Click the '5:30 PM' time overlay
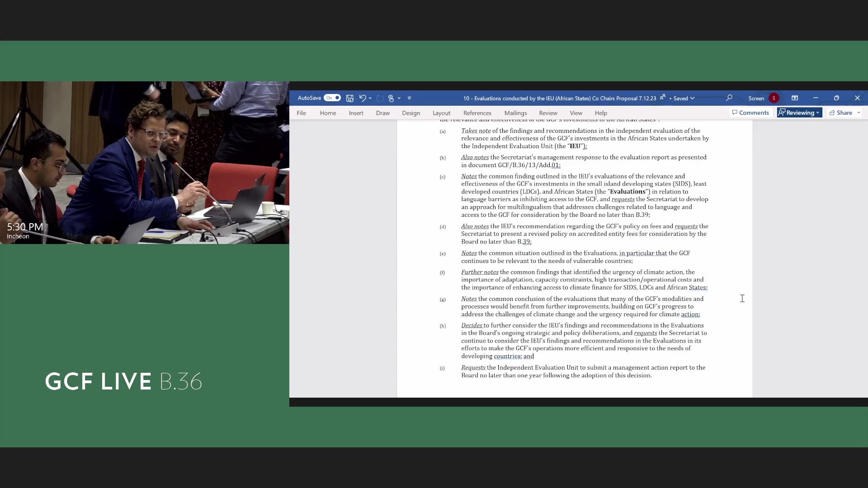The image size is (868, 488). point(25,227)
